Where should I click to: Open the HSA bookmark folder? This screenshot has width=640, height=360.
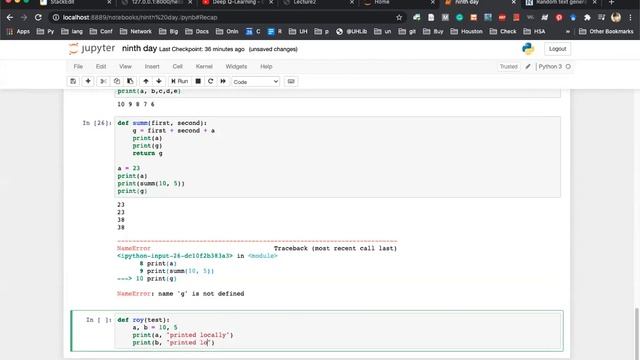click(534, 31)
